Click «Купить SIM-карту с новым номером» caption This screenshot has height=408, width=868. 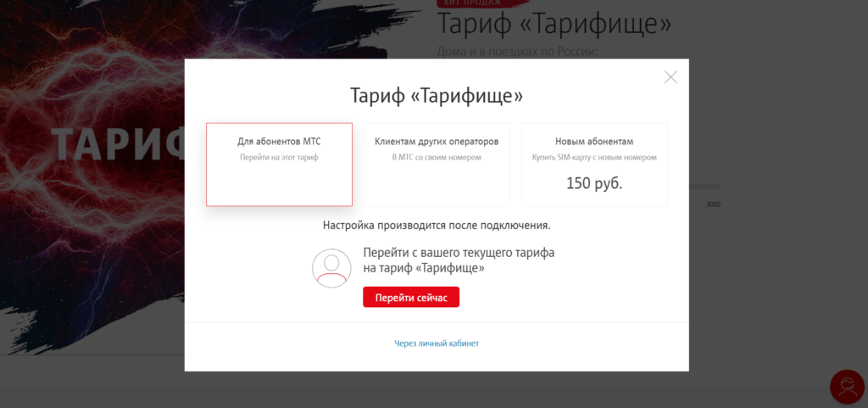(x=594, y=158)
